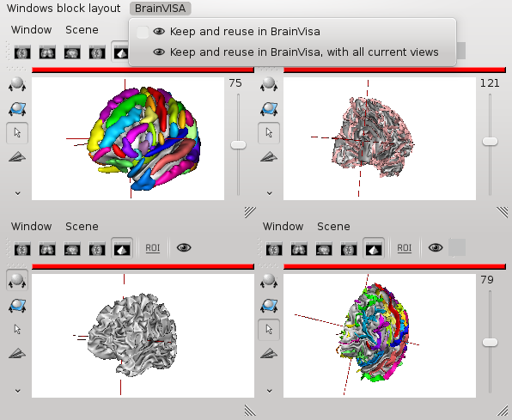Select oblique view icon in bottom-right window toolbar
The width and height of the screenshot is (512, 420).
pos(349,249)
